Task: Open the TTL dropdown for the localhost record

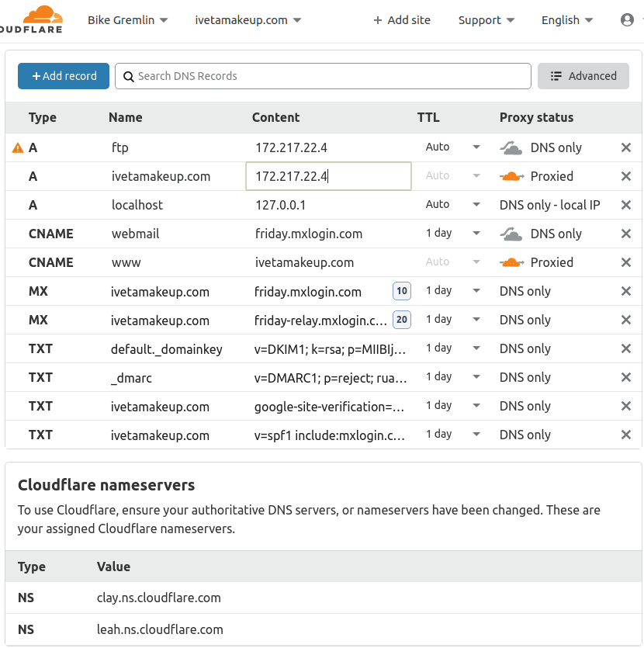Action: point(454,205)
